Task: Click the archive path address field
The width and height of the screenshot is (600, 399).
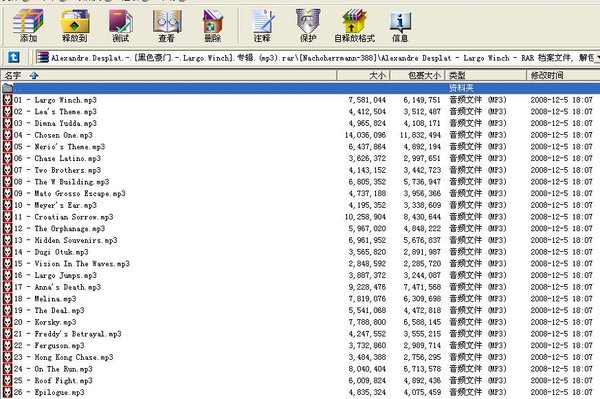Action: point(318,58)
